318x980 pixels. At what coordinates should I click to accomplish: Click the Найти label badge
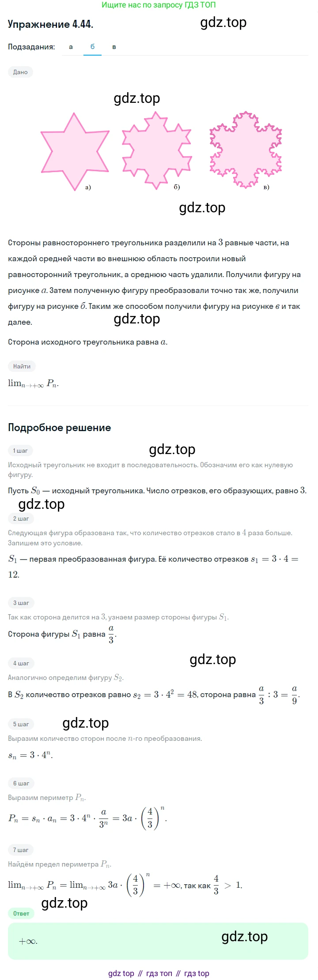coord(22,366)
